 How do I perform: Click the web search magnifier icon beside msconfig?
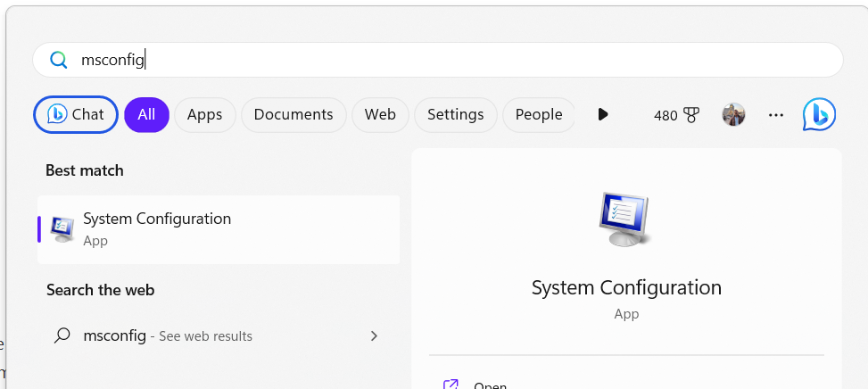coord(62,335)
